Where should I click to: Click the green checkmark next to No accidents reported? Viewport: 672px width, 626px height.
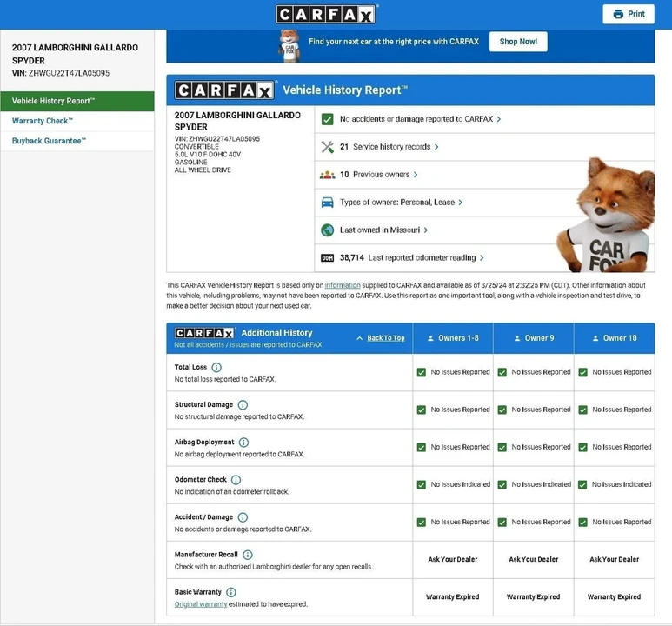328,119
